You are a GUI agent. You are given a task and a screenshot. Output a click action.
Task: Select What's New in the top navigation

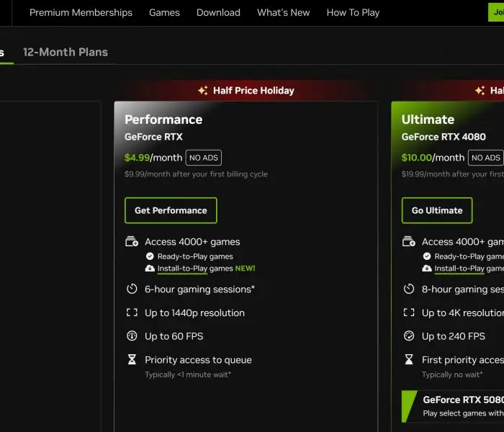point(283,12)
